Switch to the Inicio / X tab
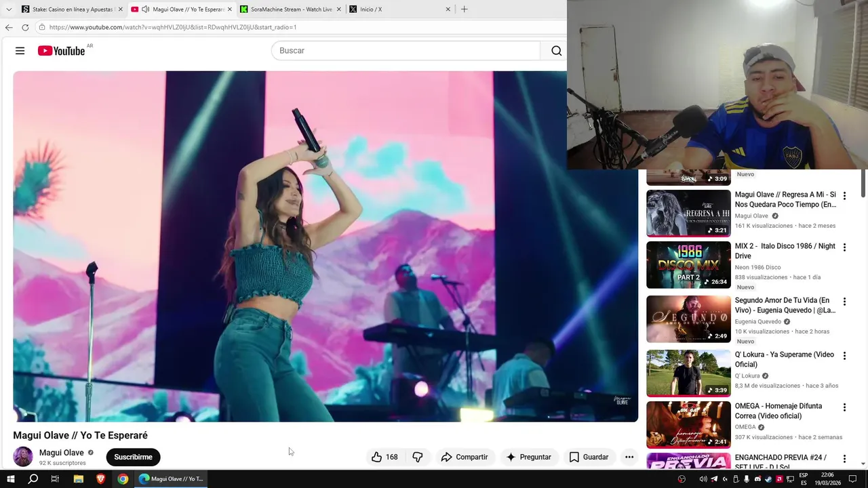The image size is (868, 488). (x=400, y=9)
